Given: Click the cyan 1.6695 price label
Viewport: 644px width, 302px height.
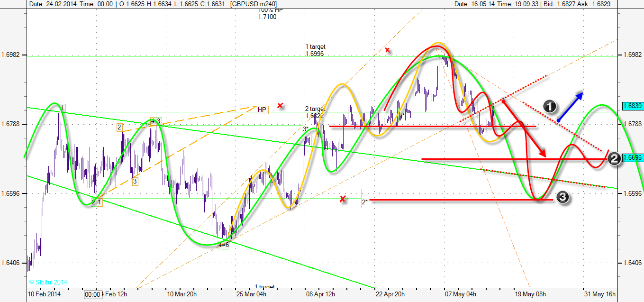Looking at the screenshot, I should point(632,157).
